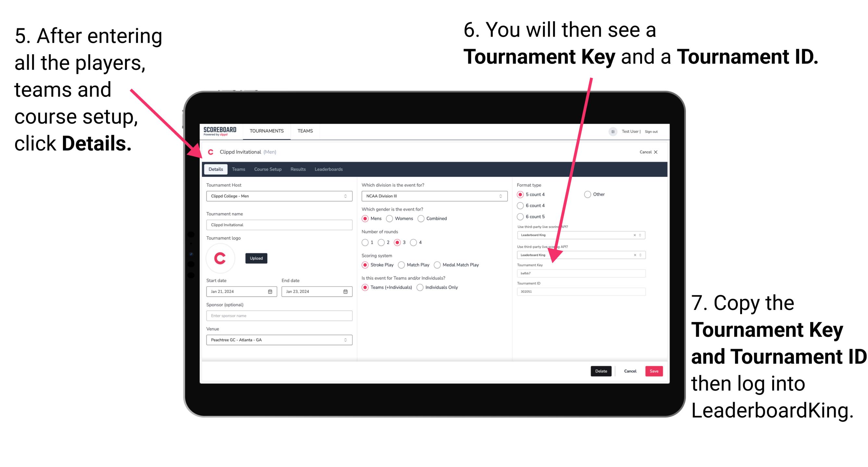868x467 pixels.
Task: Expand the Which division dropdown
Action: (x=502, y=196)
